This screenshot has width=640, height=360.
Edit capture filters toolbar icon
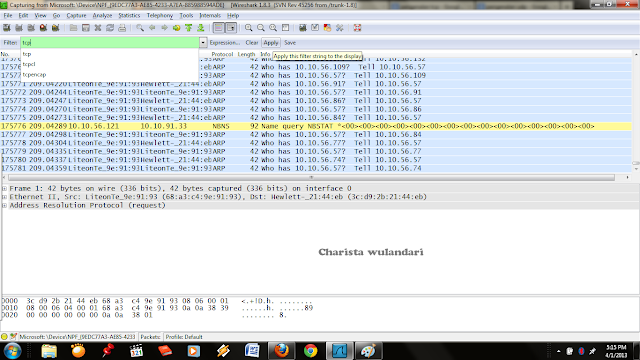[302, 28]
